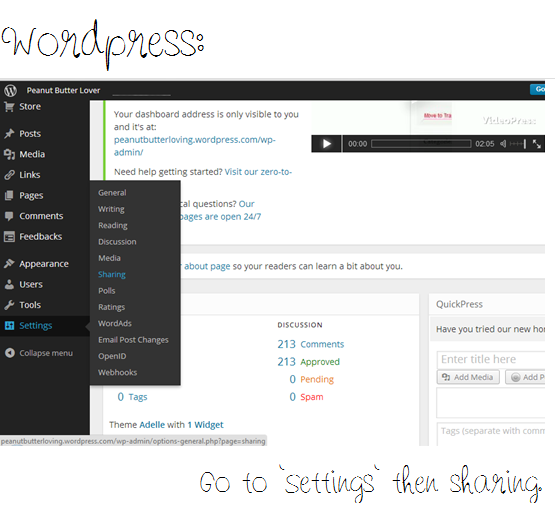Open the 0 Tags link
Image resolution: width=555 pixels, height=511 pixels.
tap(132, 397)
